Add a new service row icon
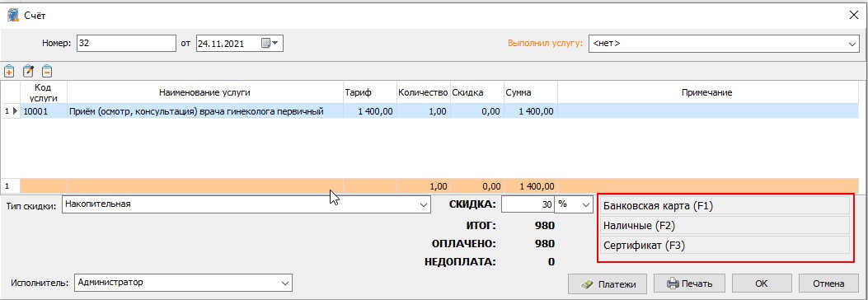The image size is (868, 300). (x=9, y=71)
